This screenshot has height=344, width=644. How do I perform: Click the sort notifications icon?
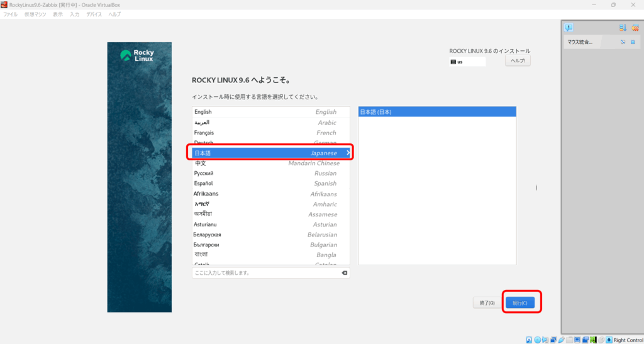(623, 28)
